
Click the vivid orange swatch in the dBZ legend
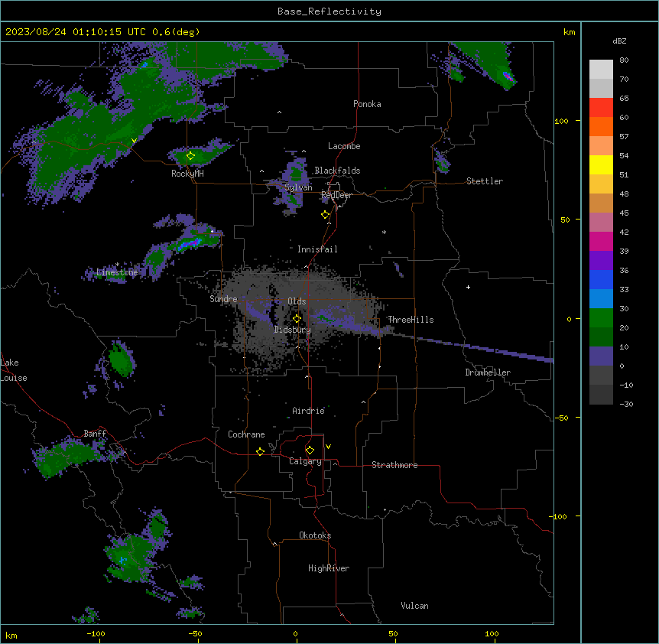[x=601, y=126]
